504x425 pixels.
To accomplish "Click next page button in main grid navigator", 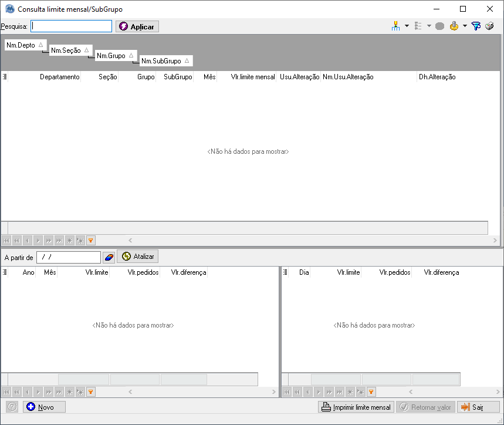I will (49, 241).
